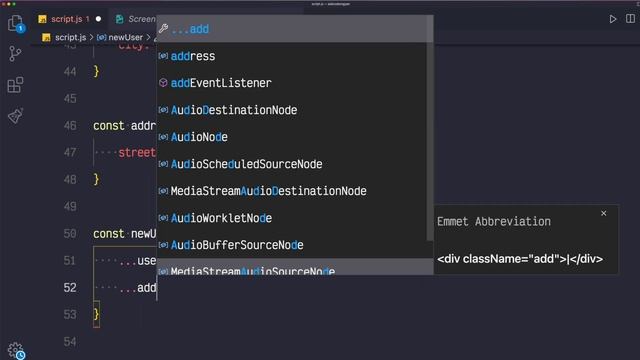
Task: Select the ...add Emmet suggestion
Action: click(x=295, y=29)
